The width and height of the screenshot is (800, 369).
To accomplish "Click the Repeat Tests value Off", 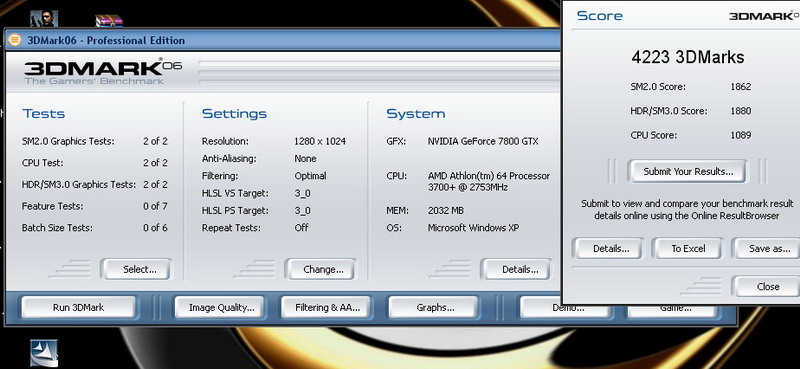I will [302, 228].
